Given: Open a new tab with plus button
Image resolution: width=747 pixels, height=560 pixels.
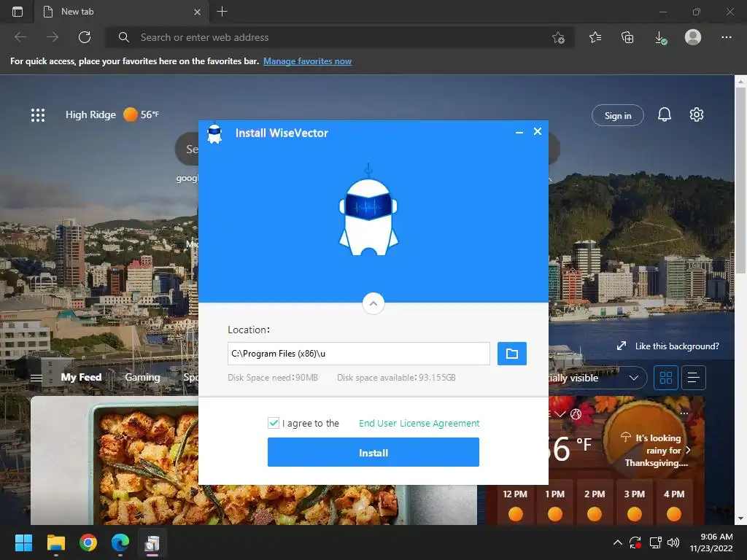Looking at the screenshot, I should (x=222, y=12).
